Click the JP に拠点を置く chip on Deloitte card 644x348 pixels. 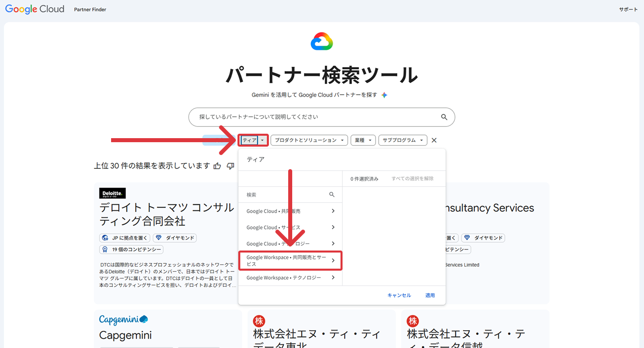pyautogui.click(x=125, y=238)
